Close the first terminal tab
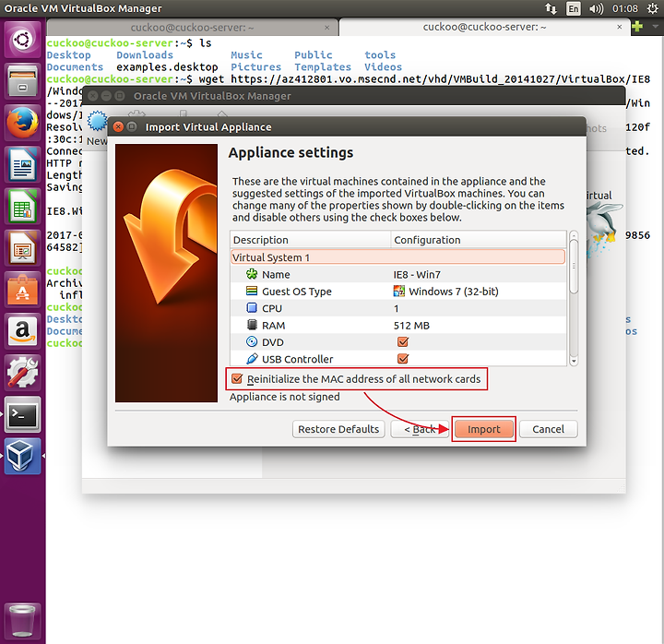This screenshot has width=664, height=644. point(326,28)
